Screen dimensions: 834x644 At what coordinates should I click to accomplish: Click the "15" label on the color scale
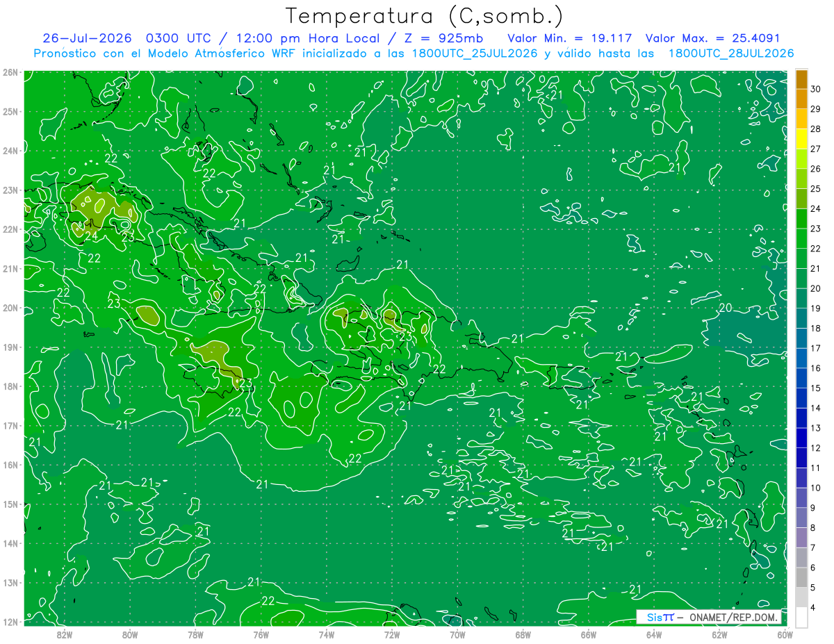point(816,388)
